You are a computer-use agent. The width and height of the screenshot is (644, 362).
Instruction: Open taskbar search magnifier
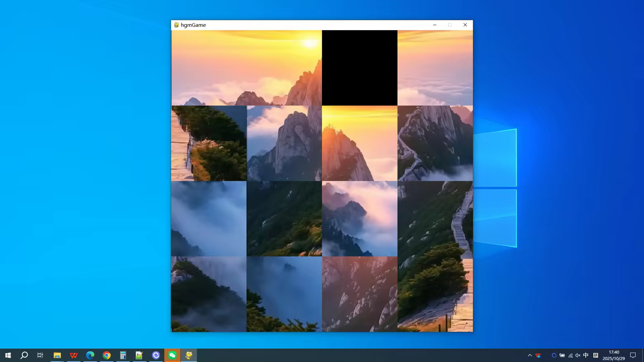coord(24,355)
